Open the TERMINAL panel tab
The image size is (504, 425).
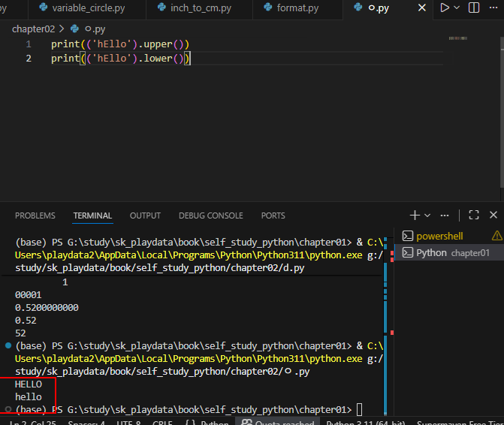[x=92, y=216]
